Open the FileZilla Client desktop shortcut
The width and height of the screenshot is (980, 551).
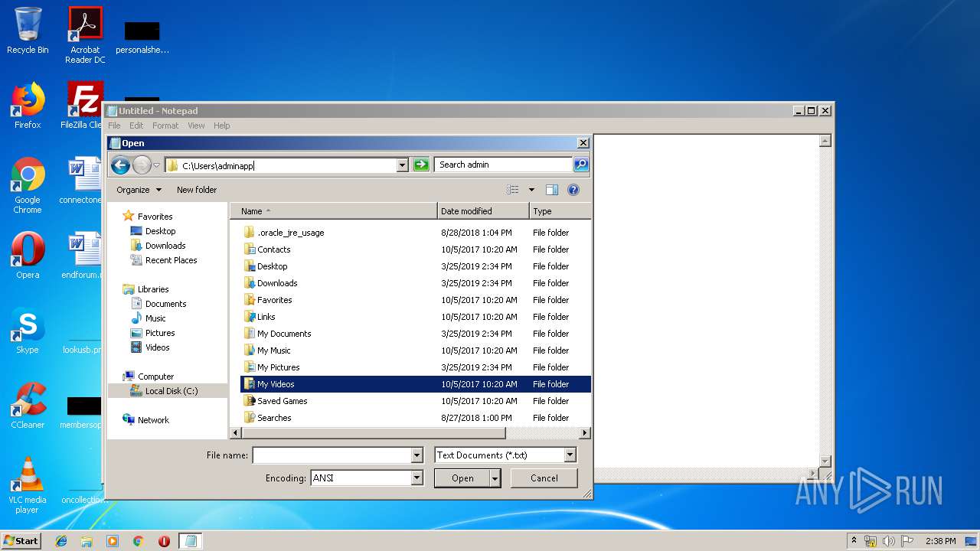click(x=83, y=106)
